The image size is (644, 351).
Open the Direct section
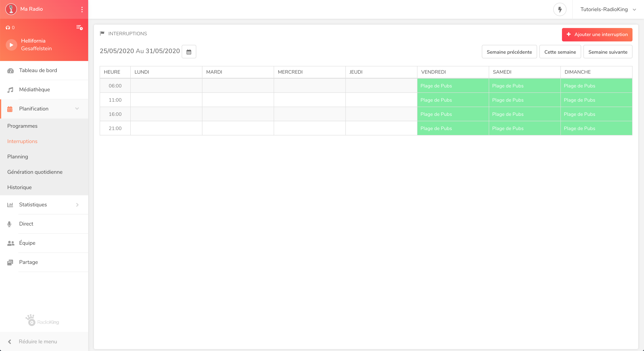click(x=44, y=224)
